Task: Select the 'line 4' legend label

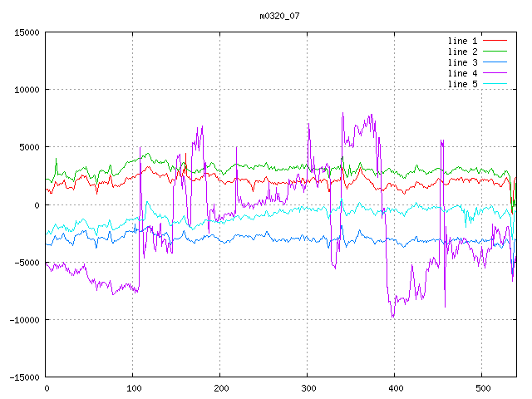Action: click(462, 73)
